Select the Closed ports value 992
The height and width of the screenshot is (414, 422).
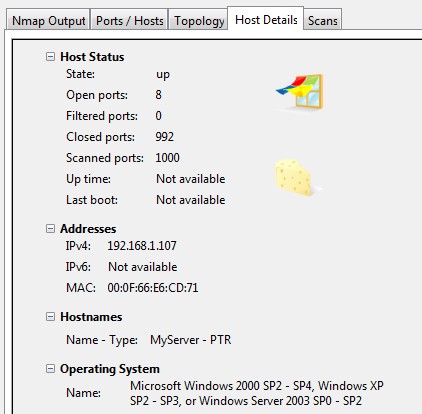click(164, 137)
